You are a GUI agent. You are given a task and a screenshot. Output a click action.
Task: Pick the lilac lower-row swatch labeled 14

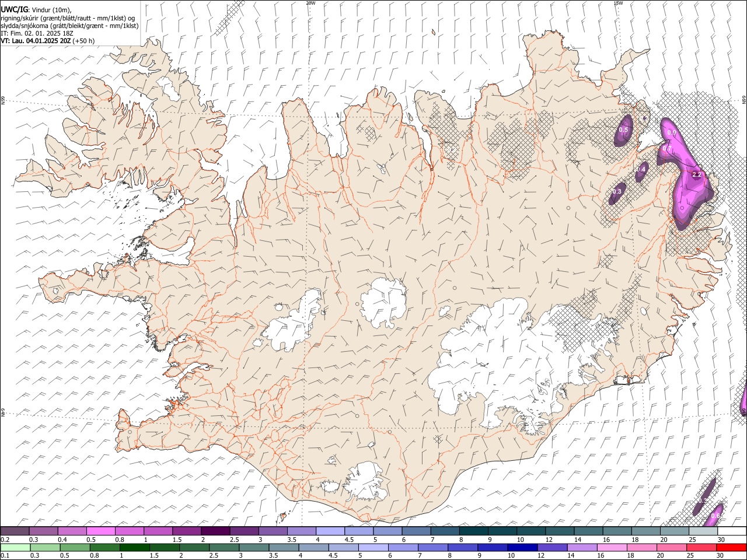(x=581, y=548)
